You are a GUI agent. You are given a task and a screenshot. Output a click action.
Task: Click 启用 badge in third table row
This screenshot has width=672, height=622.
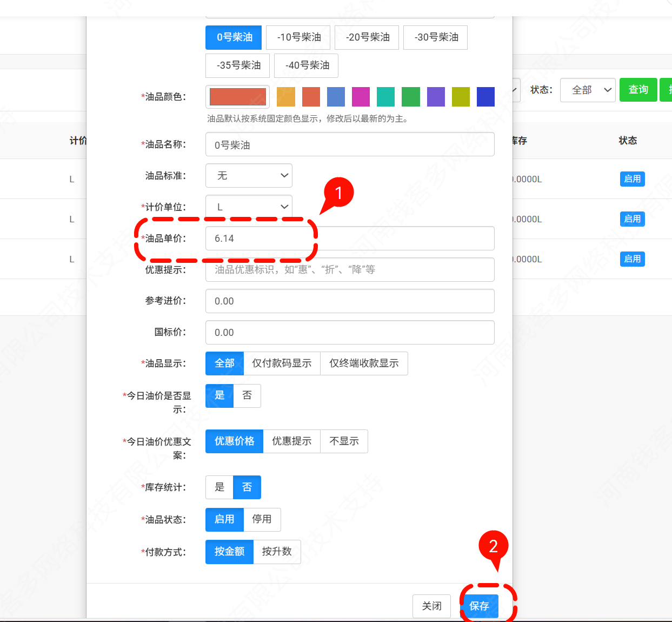point(632,259)
